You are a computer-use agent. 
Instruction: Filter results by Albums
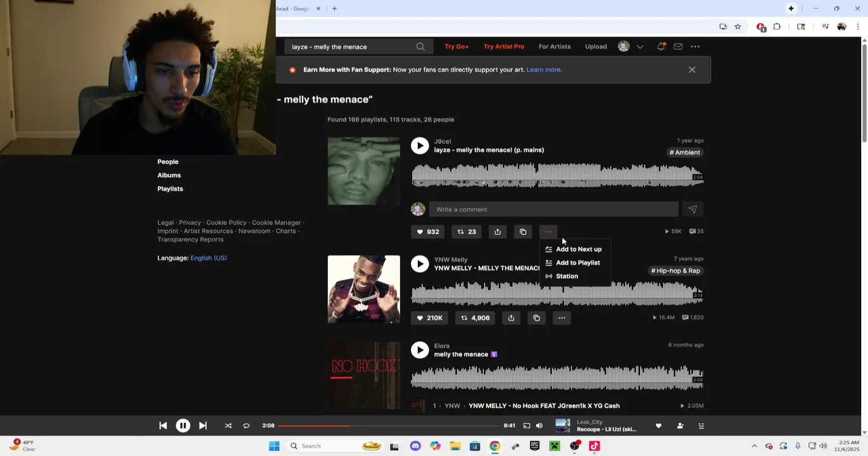(x=169, y=175)
